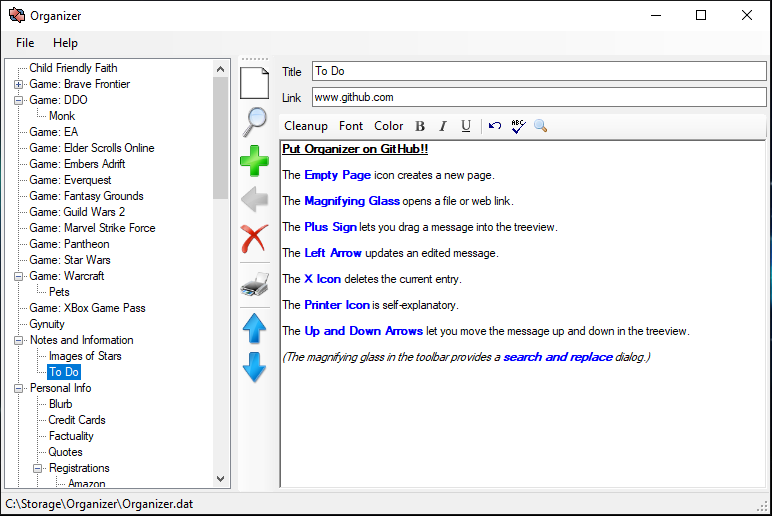The height and width of the screenshot is (516, 772).
Task: Select the Gynuity tree entry
Action: click(47, 324)
